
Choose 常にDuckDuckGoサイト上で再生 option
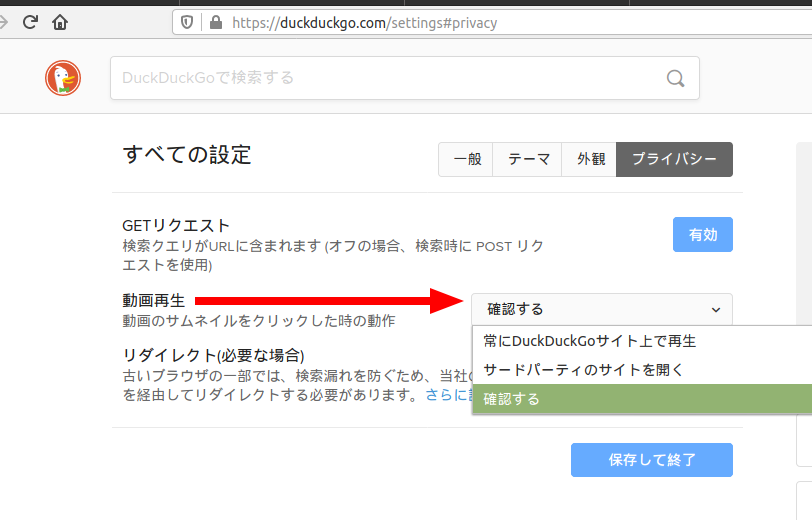(642, 341)
